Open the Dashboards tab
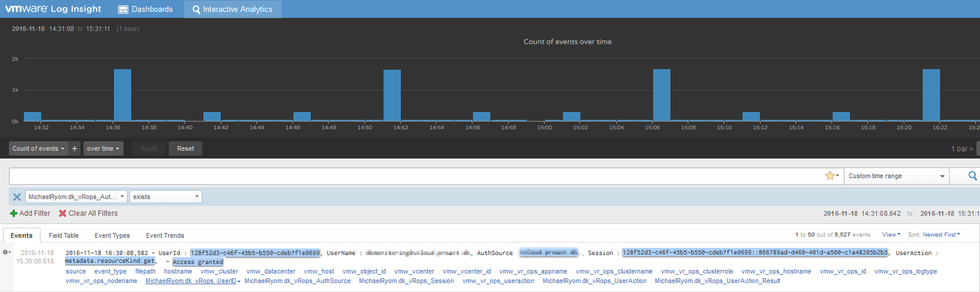Image resolution: width=980 pixels, height=292 pixels. [x=146, y=9]
